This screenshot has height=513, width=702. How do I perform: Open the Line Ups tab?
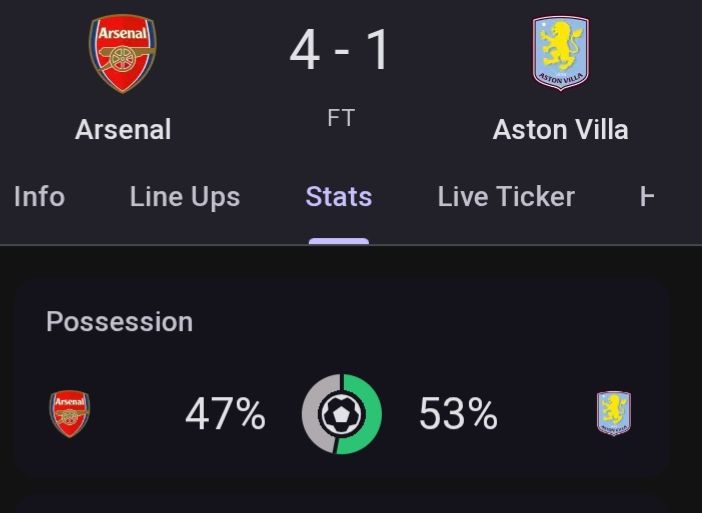point(185,196)
